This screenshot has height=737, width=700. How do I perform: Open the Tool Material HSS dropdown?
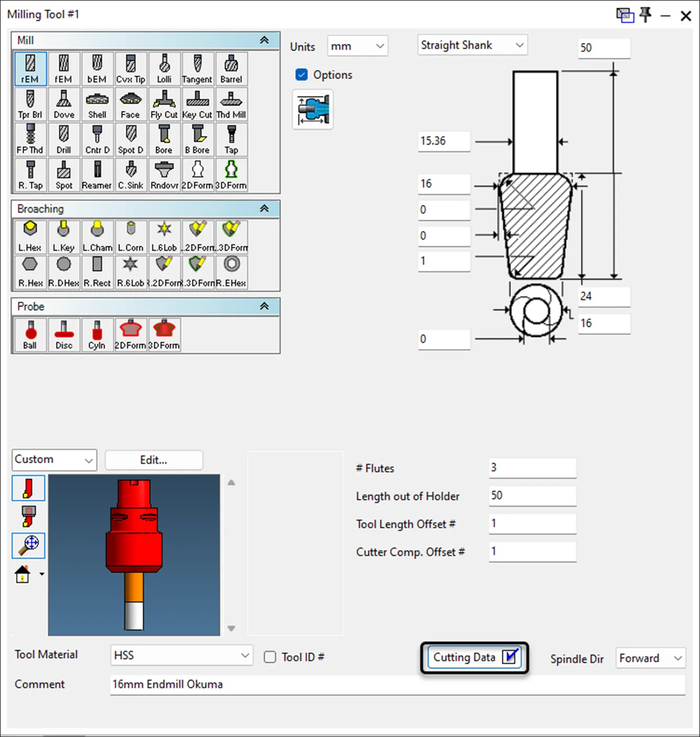[x=182, y=655]
